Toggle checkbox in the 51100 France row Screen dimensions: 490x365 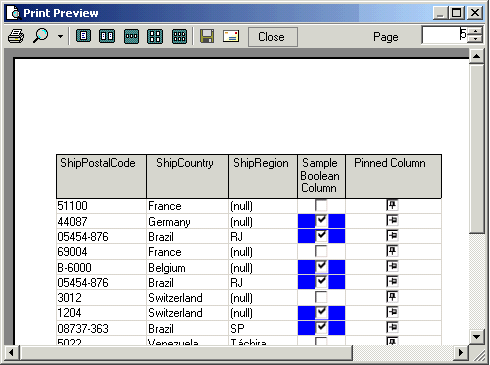pos(321,205)
